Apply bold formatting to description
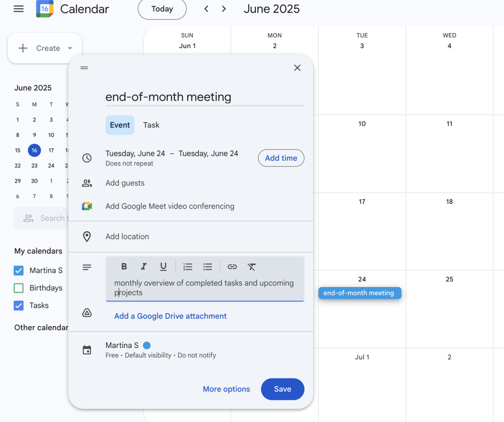Viewport: 504px width, 422px height. tap(124, 266)
